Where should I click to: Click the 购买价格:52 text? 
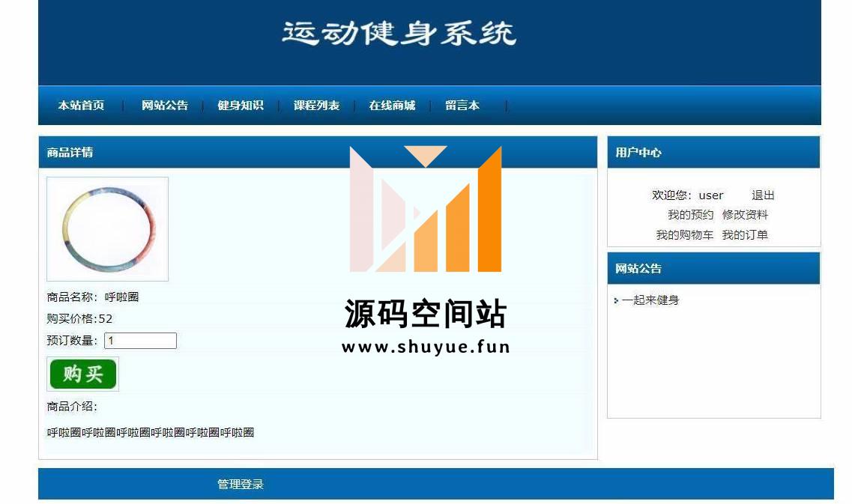pyautogui.click(x=79, y=319)
